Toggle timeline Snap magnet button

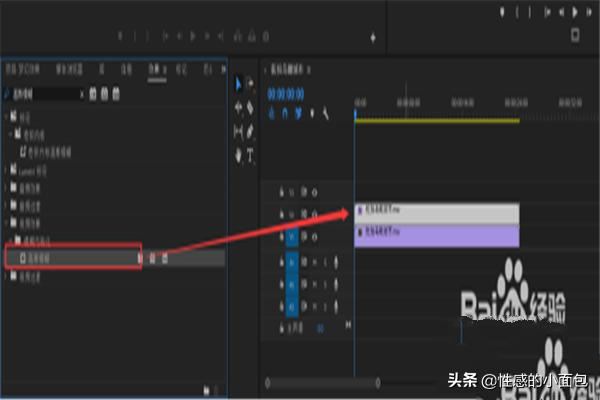click(285, 113)
